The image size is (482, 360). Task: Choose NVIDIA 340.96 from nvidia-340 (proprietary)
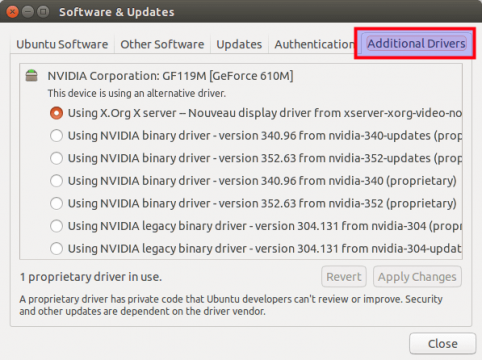56,181
